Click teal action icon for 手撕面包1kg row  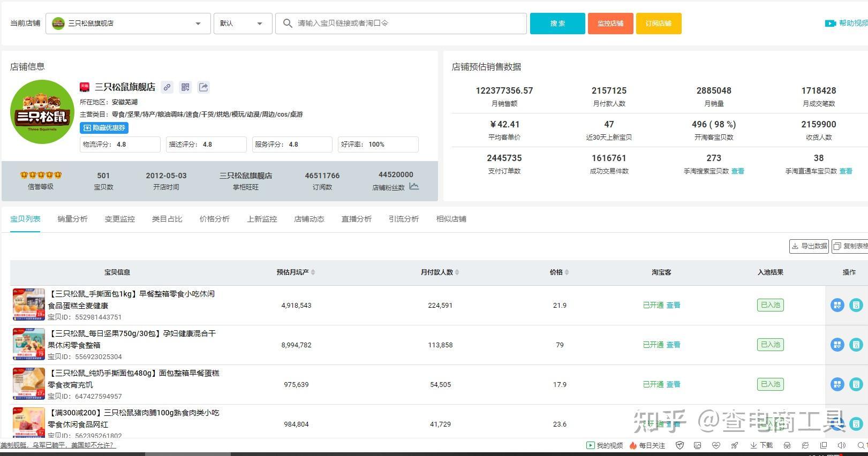856,305
